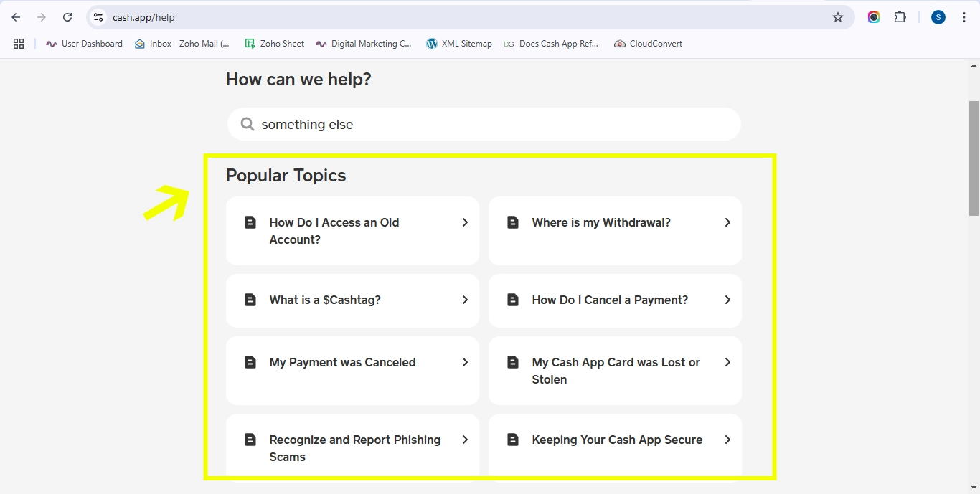Open the apps grid in bookmarks bar
This screenshot has width=980, height=494.
(x=19, y=44)
